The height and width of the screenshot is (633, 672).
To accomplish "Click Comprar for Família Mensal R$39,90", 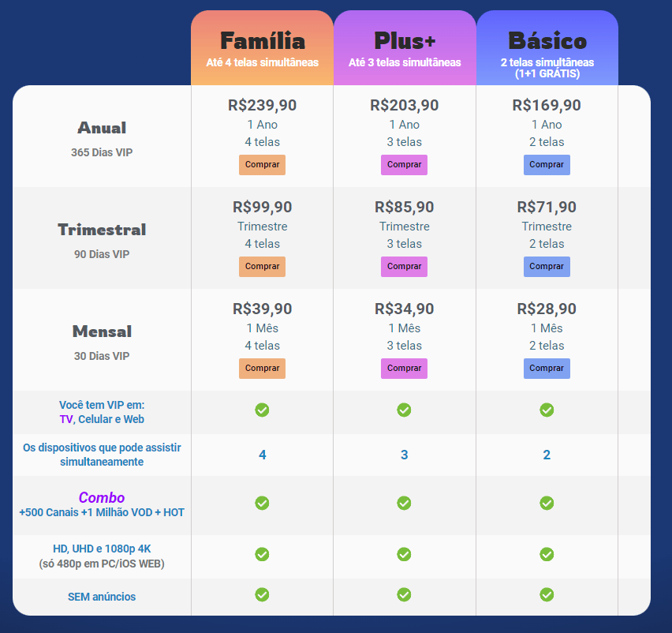I will 262,369.
